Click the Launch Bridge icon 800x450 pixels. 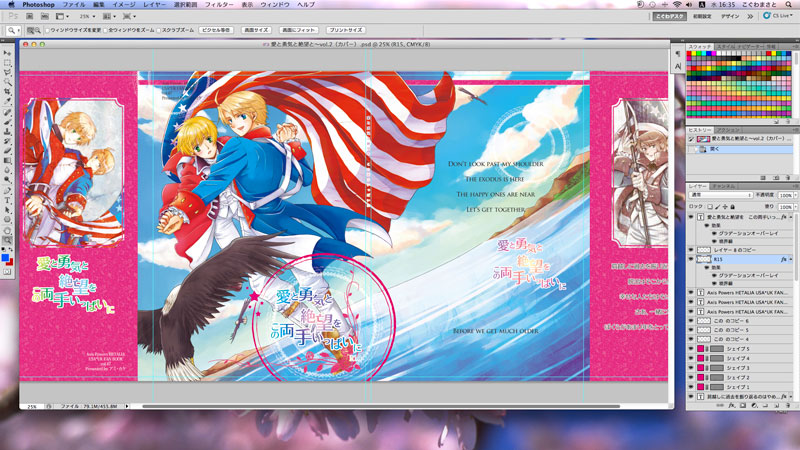pos(29,16)
